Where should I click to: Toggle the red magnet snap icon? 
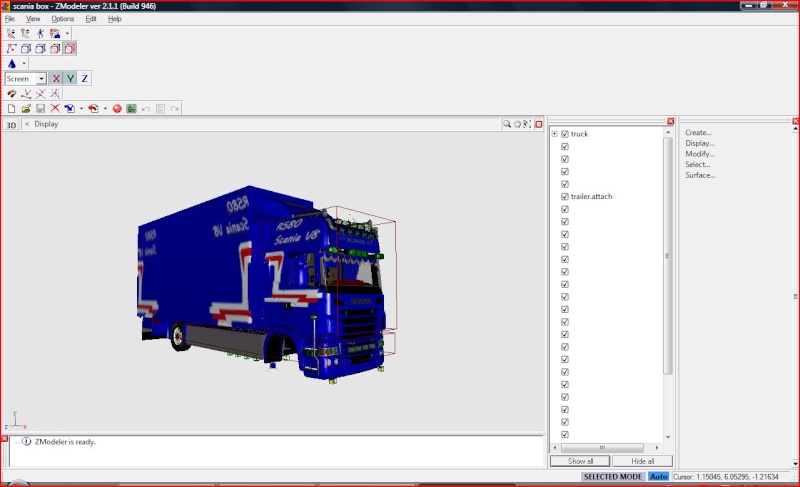coord(12,94)
